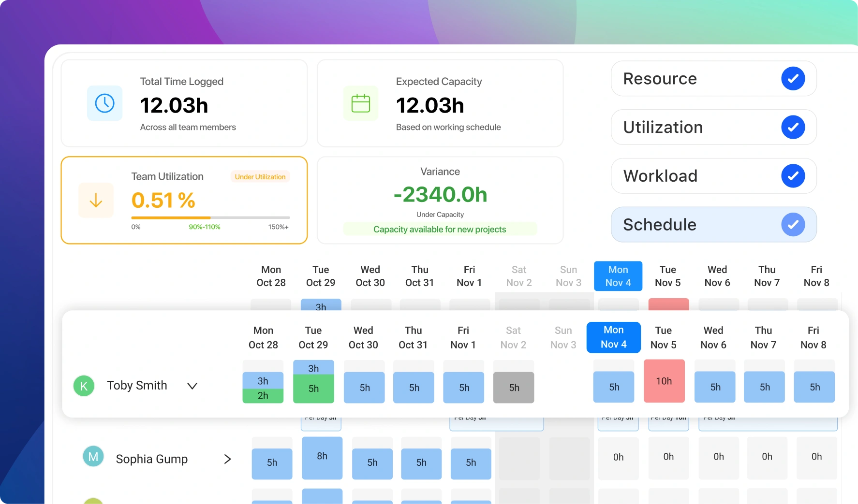This screenshot has height=504, width=858.
Task: Click the checkmark icon on the Resource button
Action: click(793, 78)
